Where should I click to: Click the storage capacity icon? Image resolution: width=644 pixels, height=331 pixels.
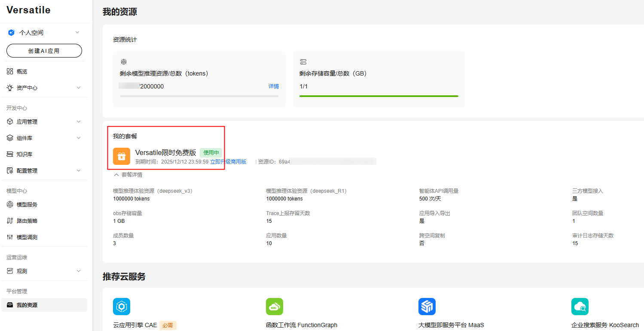[303, 62]
